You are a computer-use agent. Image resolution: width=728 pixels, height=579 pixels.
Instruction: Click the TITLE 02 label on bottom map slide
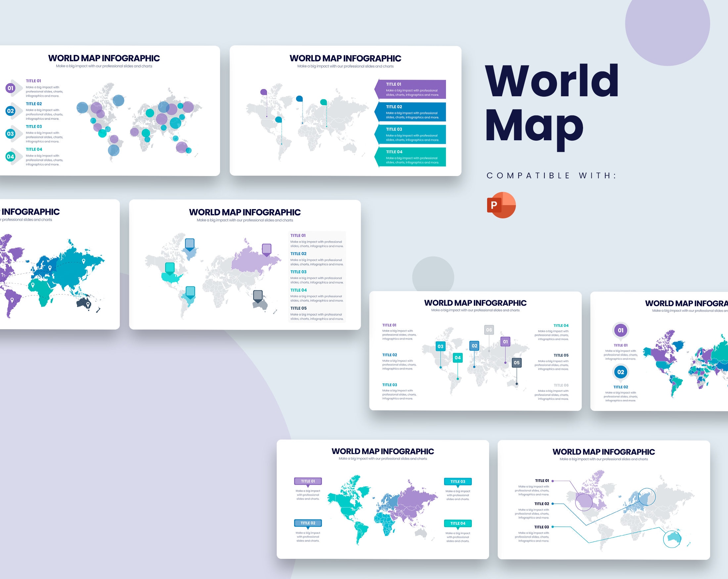click(x=308, y=522)
